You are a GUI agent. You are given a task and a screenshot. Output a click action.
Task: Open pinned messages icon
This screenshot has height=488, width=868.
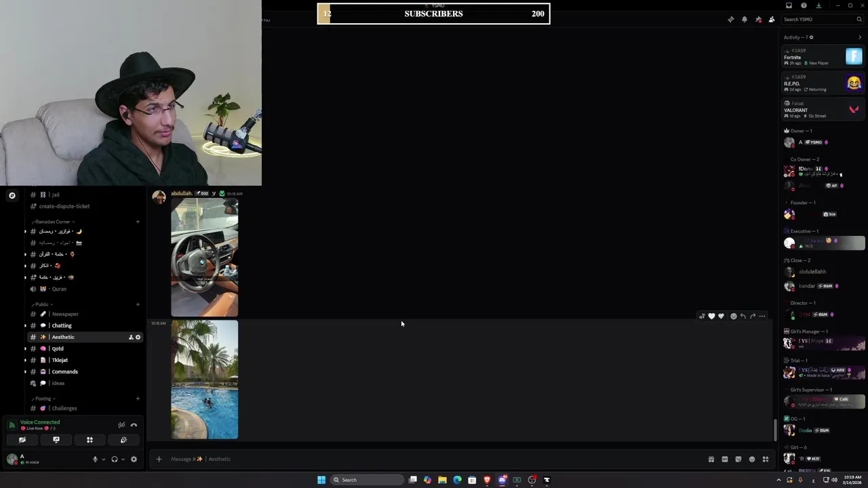[x=758, y=20]
